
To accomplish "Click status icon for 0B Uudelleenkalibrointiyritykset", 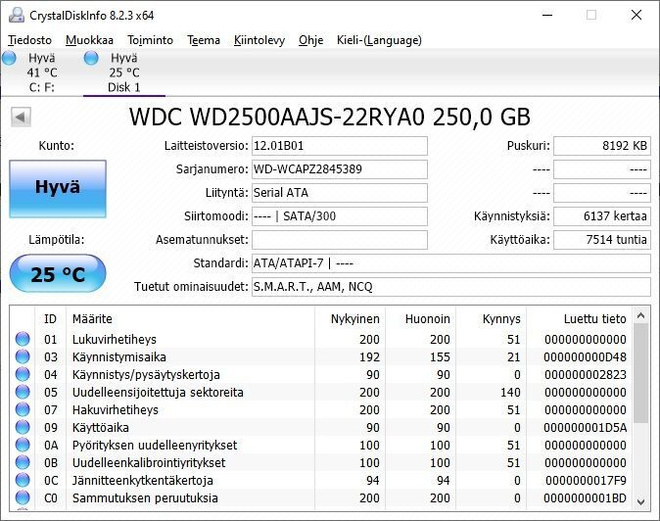I will [23, 463].
